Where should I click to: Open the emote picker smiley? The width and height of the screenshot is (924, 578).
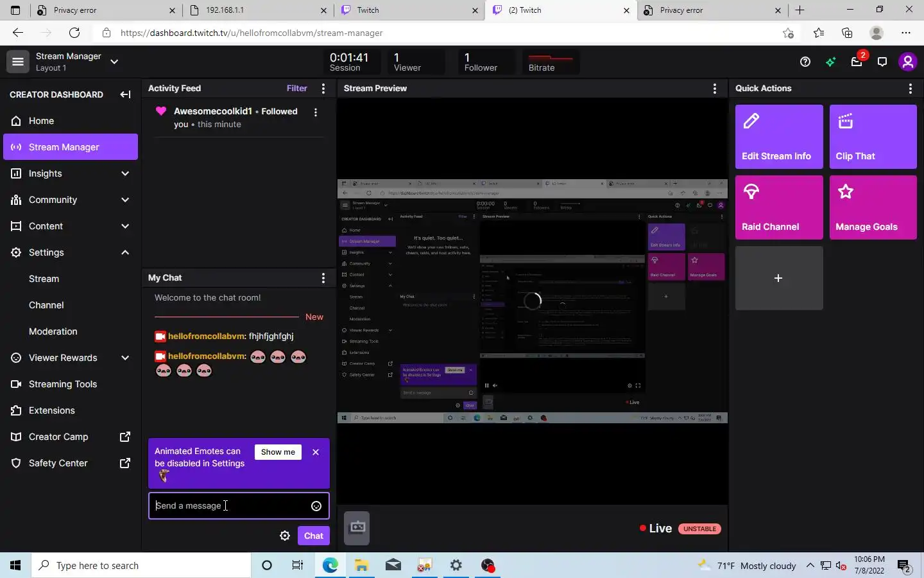[316, 506]
